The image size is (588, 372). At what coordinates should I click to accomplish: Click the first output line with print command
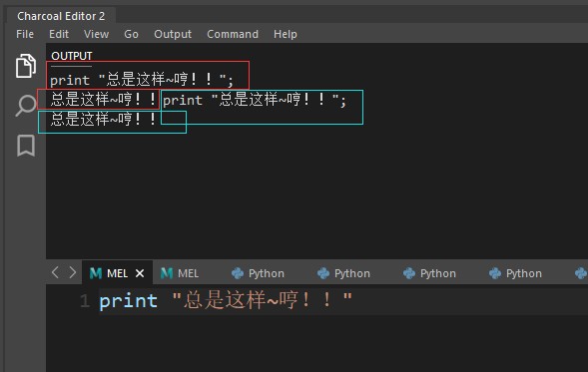pyautogui.click(x=142, y=80)
